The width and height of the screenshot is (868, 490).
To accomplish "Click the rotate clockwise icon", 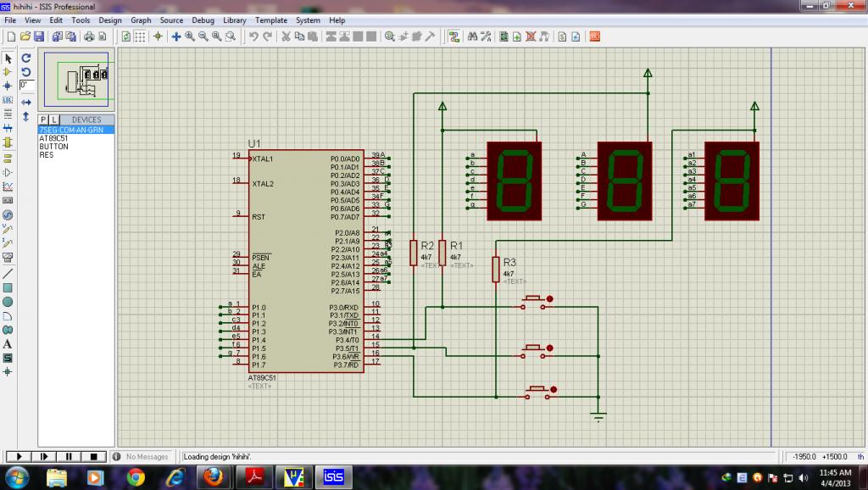I will pyautogui.click(x=26, y=58).
